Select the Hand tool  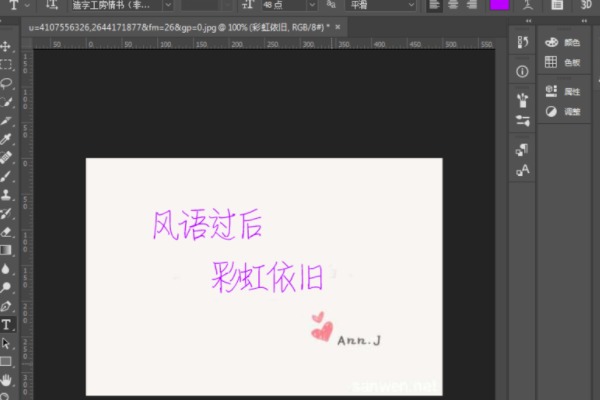point(6,380)
